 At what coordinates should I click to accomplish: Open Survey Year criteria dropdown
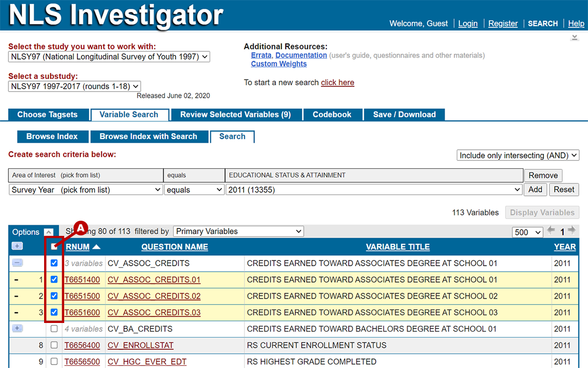pos(86,190)
